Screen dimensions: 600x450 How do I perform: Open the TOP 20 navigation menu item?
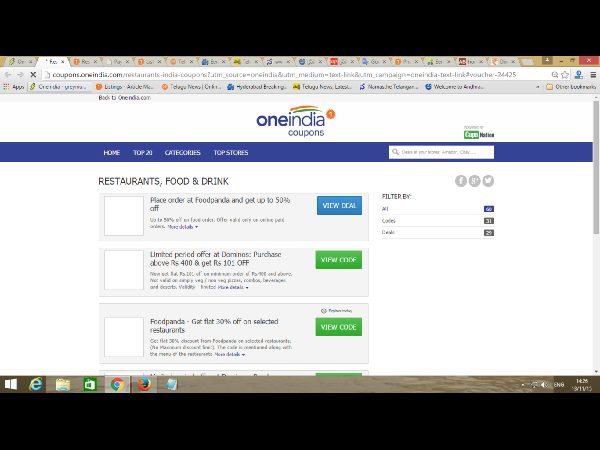coord(142,153)
